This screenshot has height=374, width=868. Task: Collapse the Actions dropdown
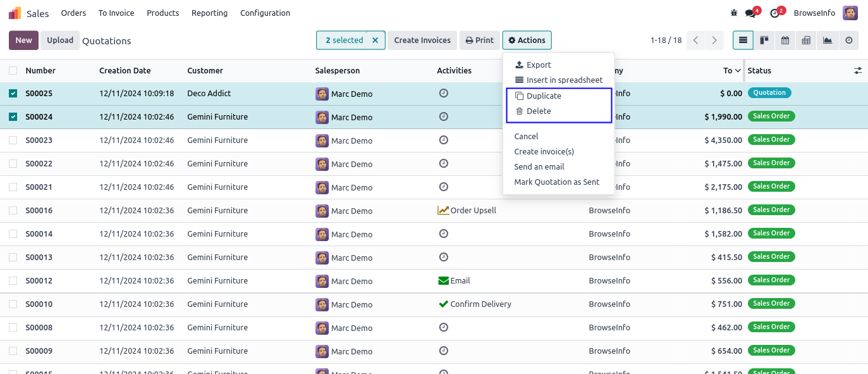point(527,41)
